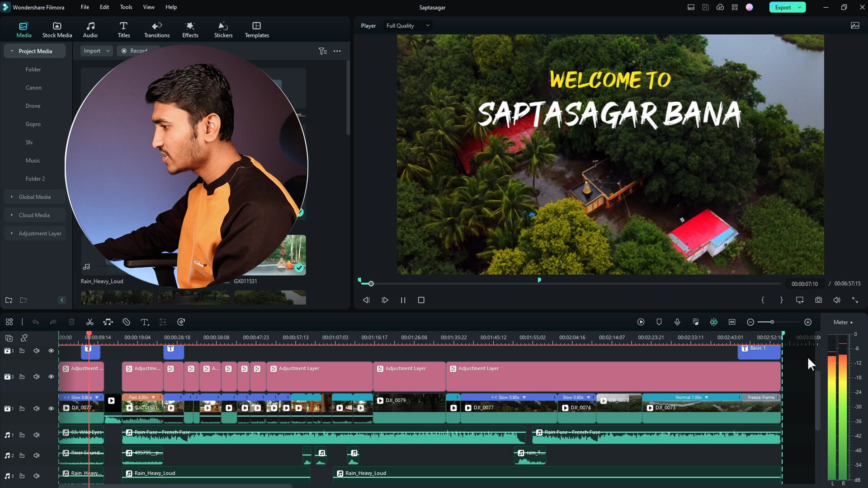
Task: Open the Tools menu
Action: 126,7
